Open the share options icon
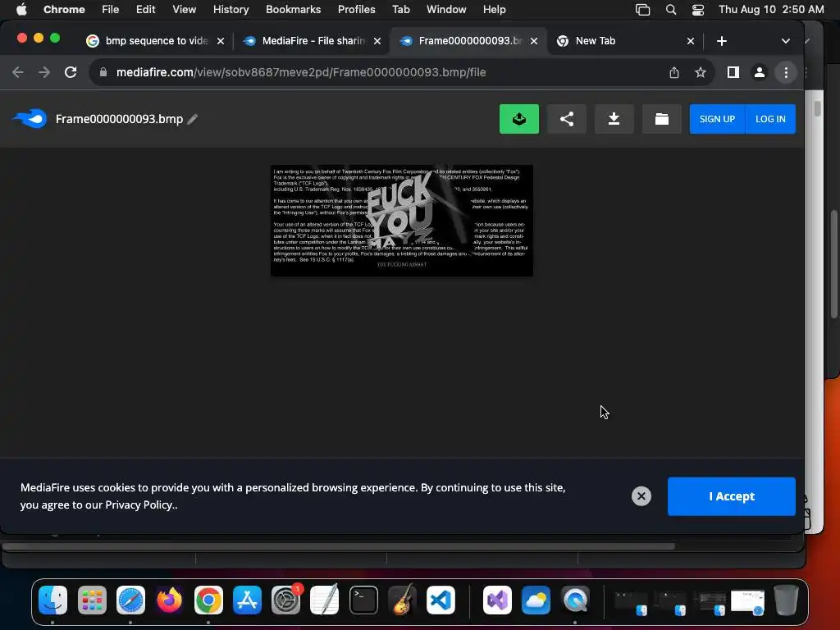The width and height of the screenshot is (840, 630). coord(566,119)
